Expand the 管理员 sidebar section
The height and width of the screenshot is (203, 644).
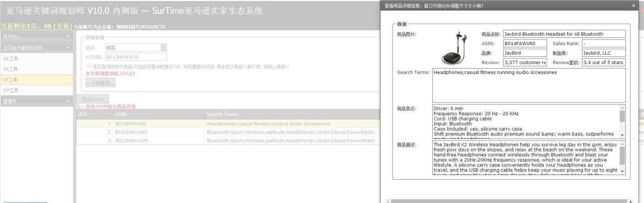pyautogui.click(x=37, y=101)
